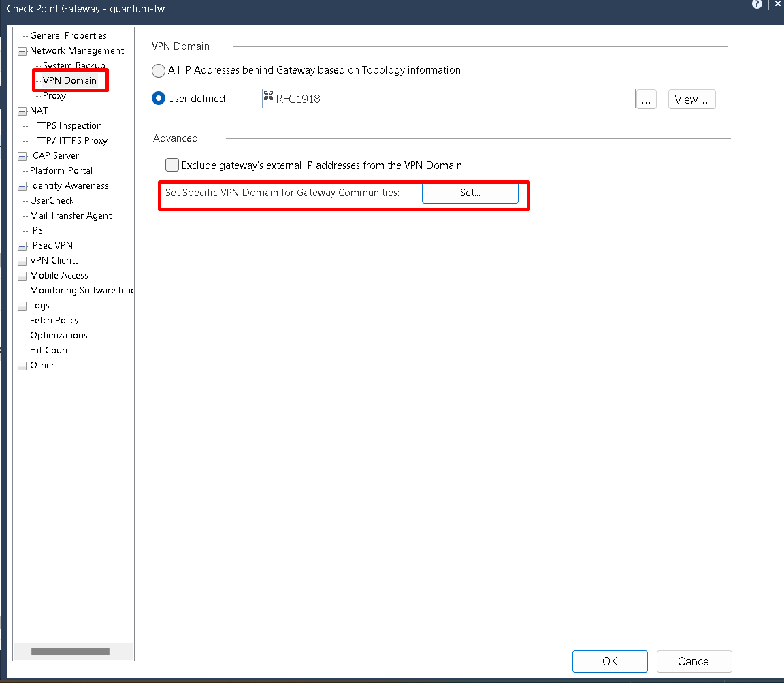
Task: Click the tree panel horizontal scrollbar
Action: [x=70, y=651]
